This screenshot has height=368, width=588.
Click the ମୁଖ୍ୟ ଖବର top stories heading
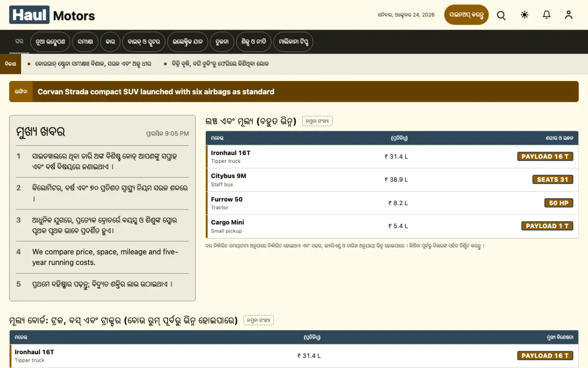click(x=41, y=132)
